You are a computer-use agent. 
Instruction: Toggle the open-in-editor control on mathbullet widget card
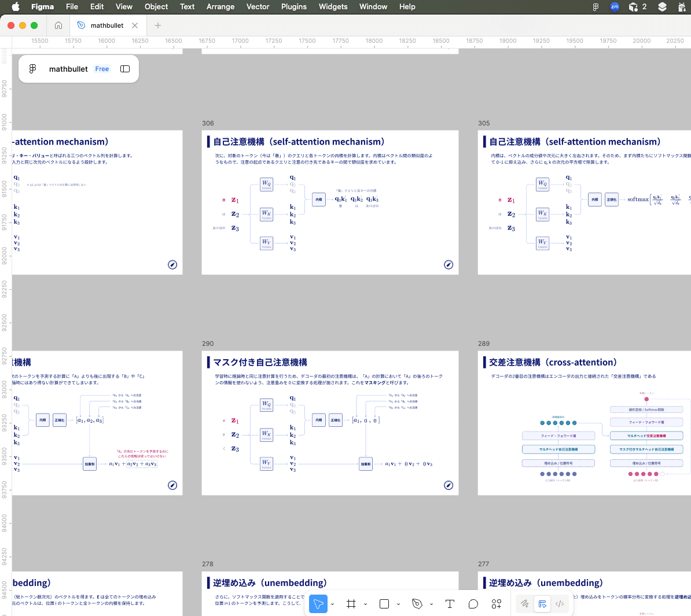pyautogui.click(x=125, y=68)
